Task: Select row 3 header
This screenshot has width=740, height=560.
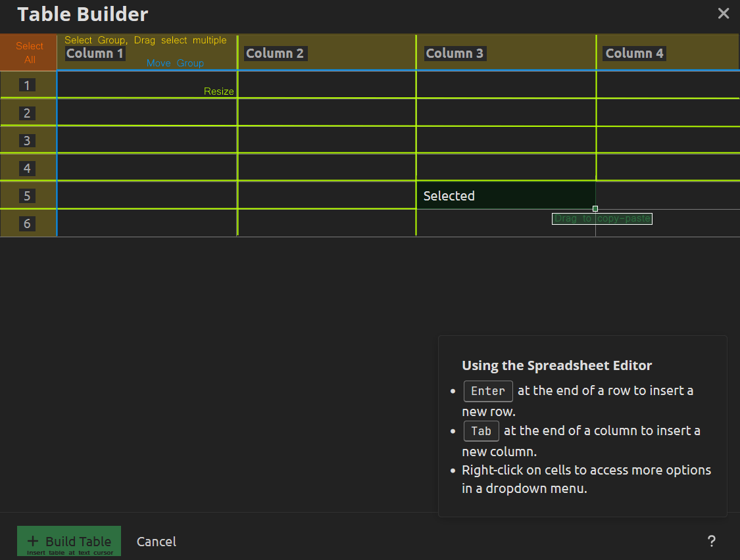Action: point(28,139)
